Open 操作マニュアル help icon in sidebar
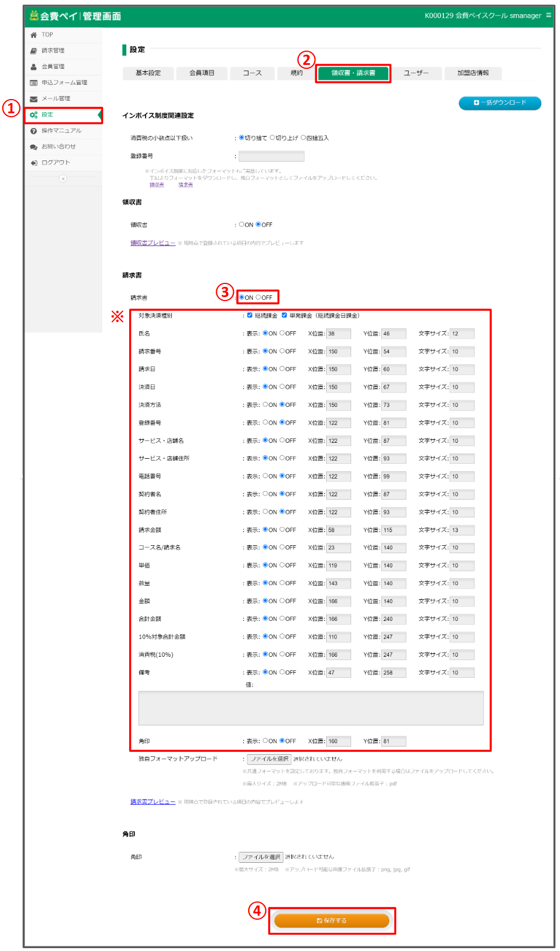 tap(34, 131)
